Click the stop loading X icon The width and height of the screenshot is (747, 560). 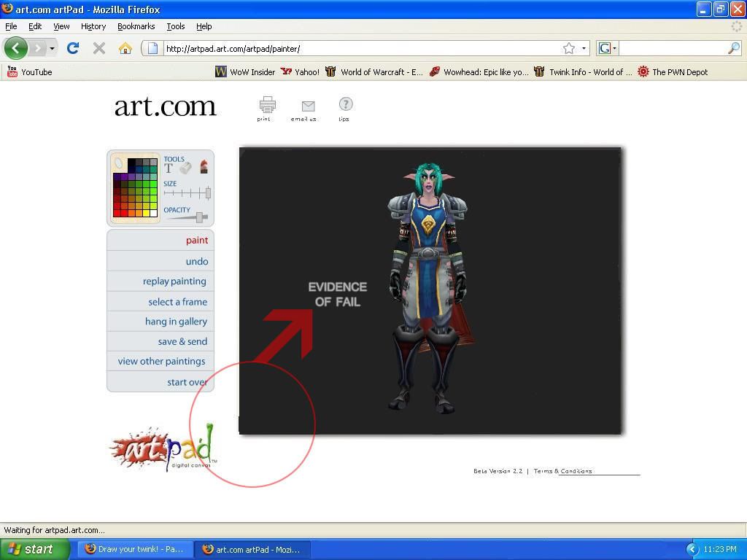pos(99,48)
